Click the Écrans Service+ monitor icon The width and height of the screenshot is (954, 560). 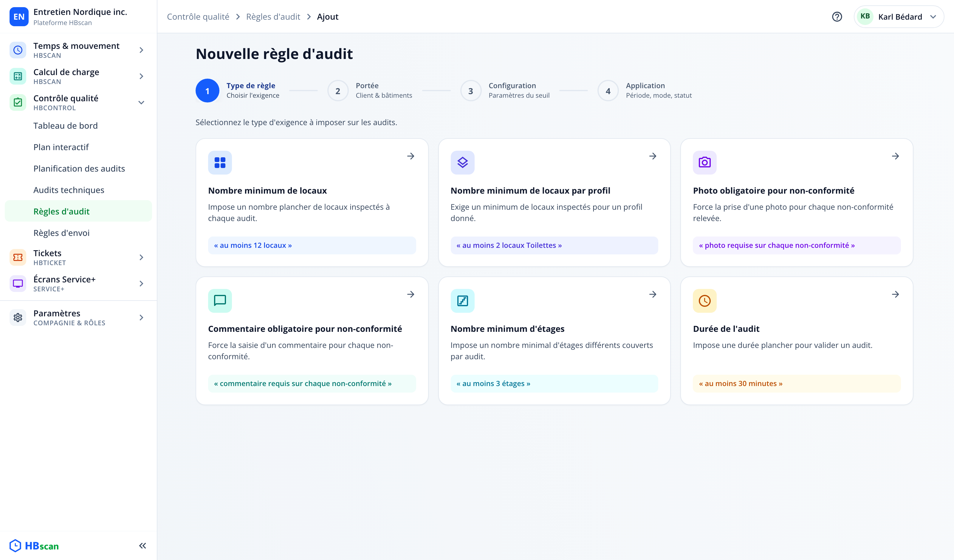[18, 283]
